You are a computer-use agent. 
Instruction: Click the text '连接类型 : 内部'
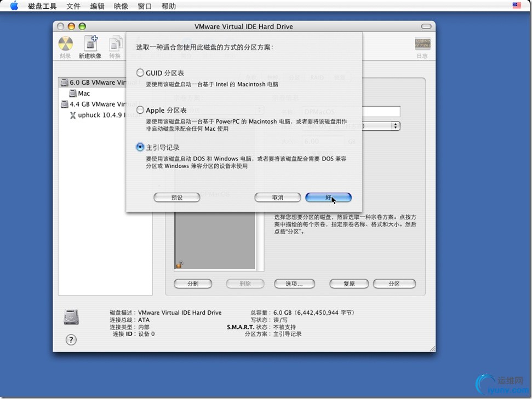coord(130,327)
